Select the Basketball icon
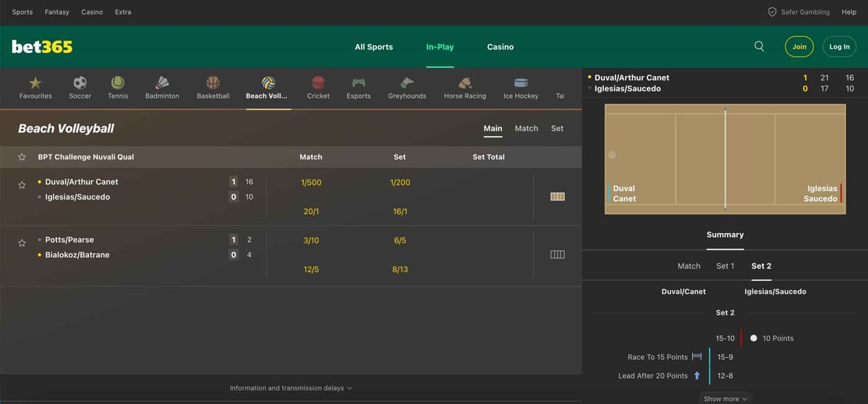This screenshot has width=868, height=404. click(x=213, y=83)
